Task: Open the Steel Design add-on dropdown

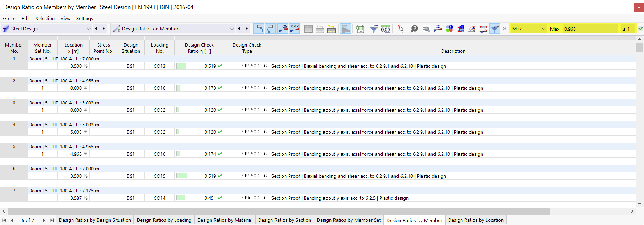Action: point(89,29)
